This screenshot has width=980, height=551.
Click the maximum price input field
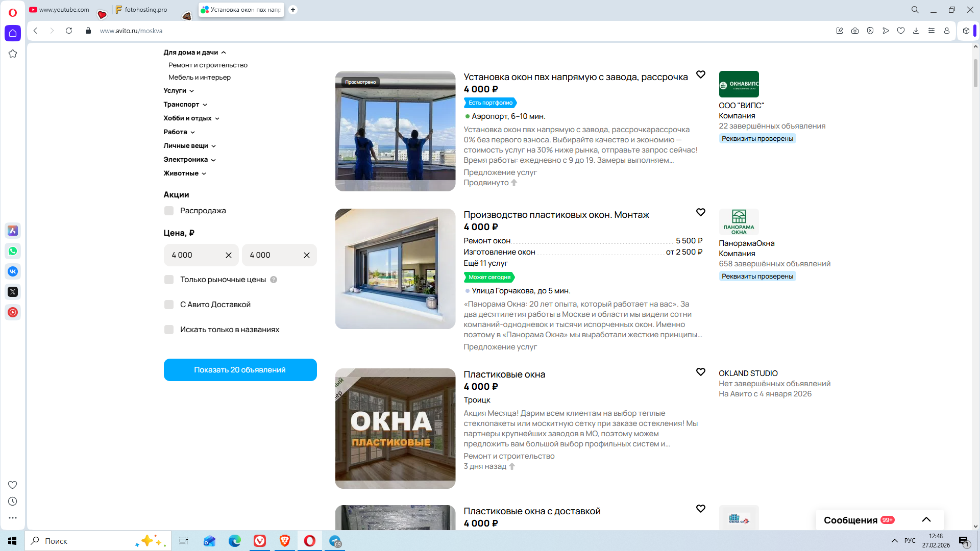(272, 255)
